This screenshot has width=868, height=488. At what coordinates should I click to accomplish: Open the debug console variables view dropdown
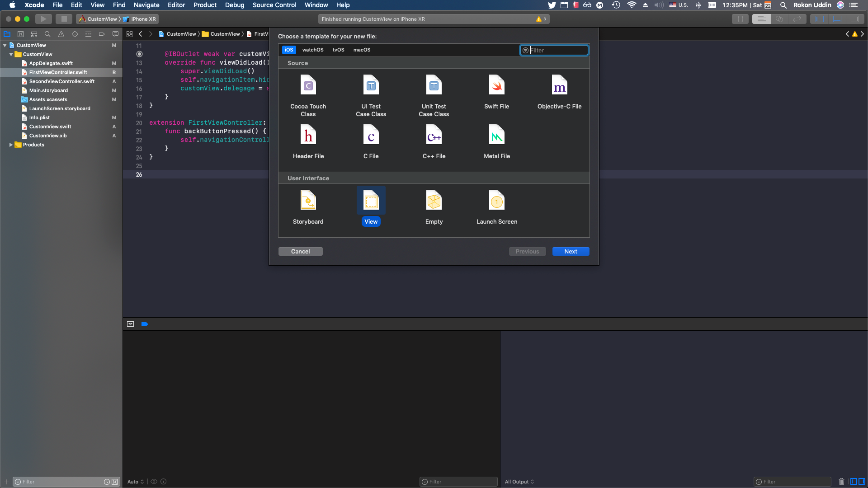[135, 481]
